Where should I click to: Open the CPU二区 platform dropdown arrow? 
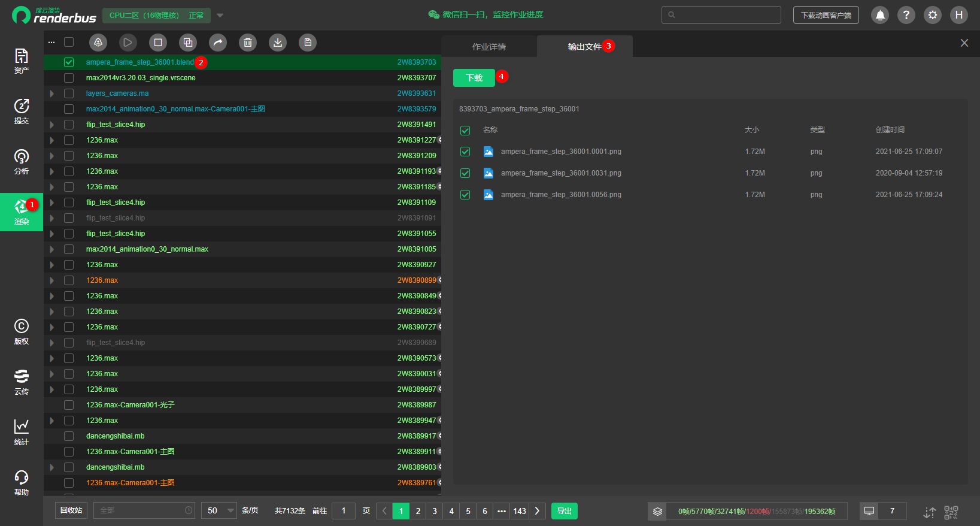[x=220, y=16]
